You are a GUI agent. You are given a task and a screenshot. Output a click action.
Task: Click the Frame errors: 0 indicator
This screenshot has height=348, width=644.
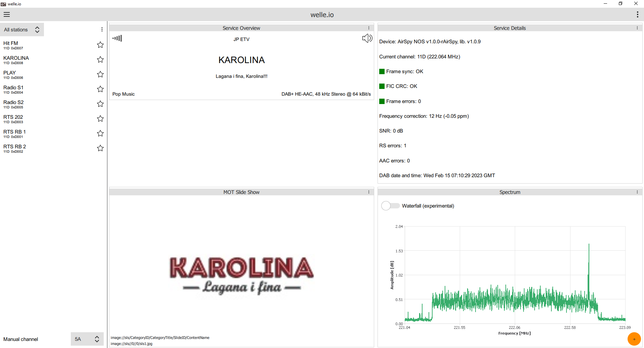pos(400,101)
